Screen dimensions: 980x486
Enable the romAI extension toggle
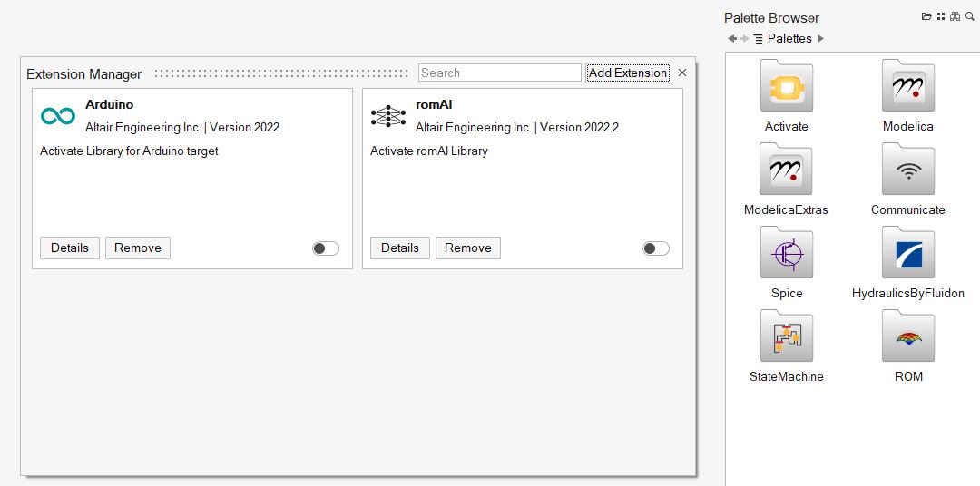pos(656,248)
